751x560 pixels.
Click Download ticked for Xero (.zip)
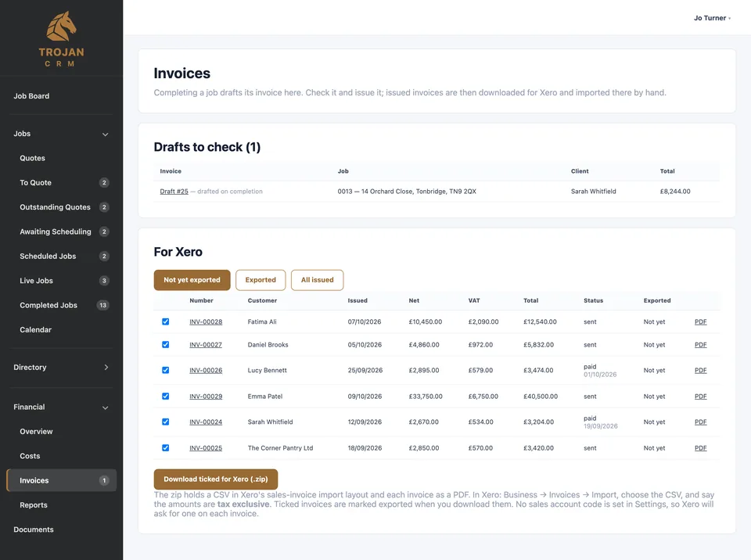click(216, 479)
